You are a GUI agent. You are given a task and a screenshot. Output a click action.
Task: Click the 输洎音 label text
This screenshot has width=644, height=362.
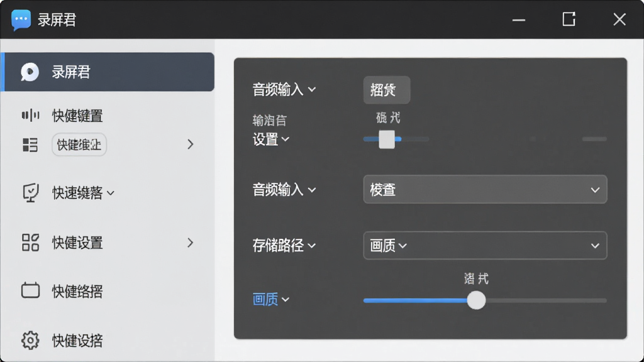(x=269, y=120)
